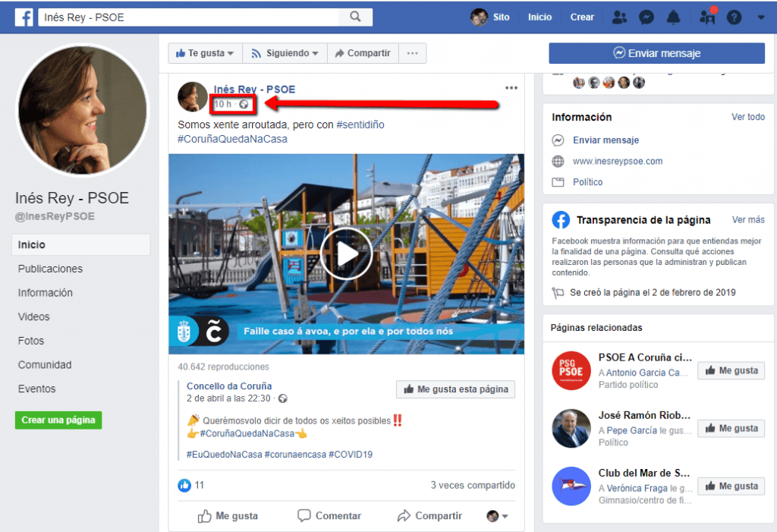Click the search field containing Inés Rey - PSOE
777x532 pixels.
188,17
